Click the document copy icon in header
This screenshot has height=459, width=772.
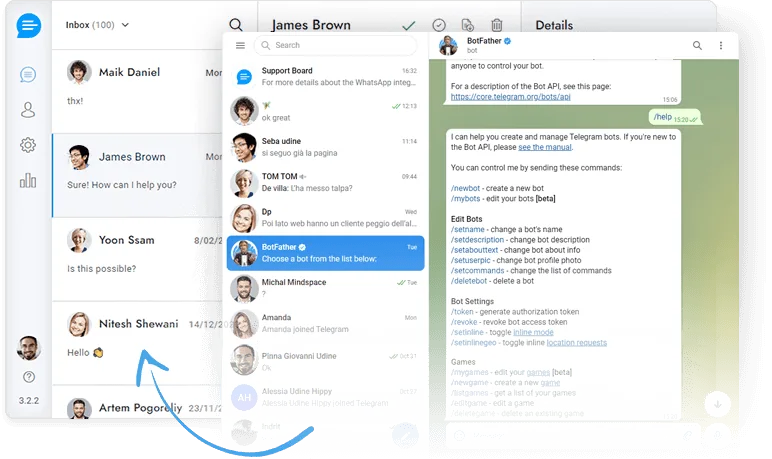coord(467,25)
